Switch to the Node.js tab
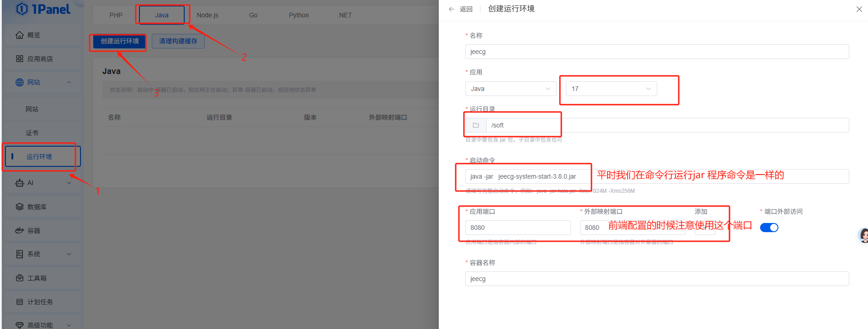 pyautogui.click(x=208, y=15)
